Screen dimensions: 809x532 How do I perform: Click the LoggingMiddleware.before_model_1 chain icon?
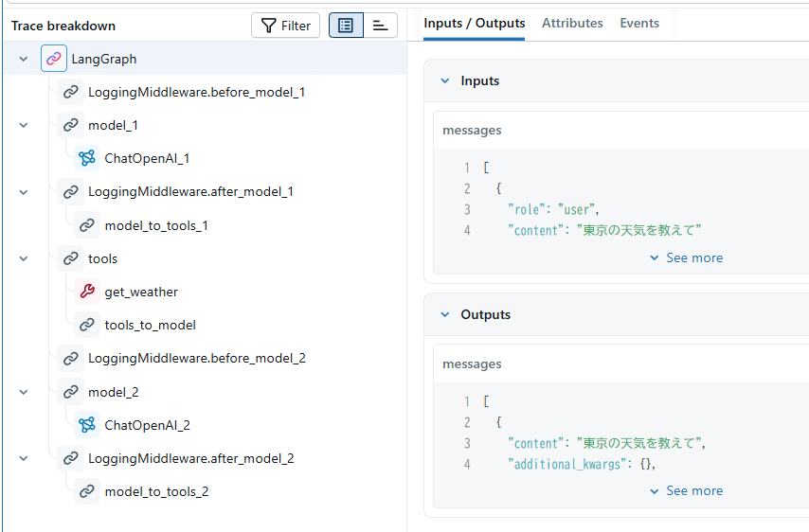pos(70,92)
